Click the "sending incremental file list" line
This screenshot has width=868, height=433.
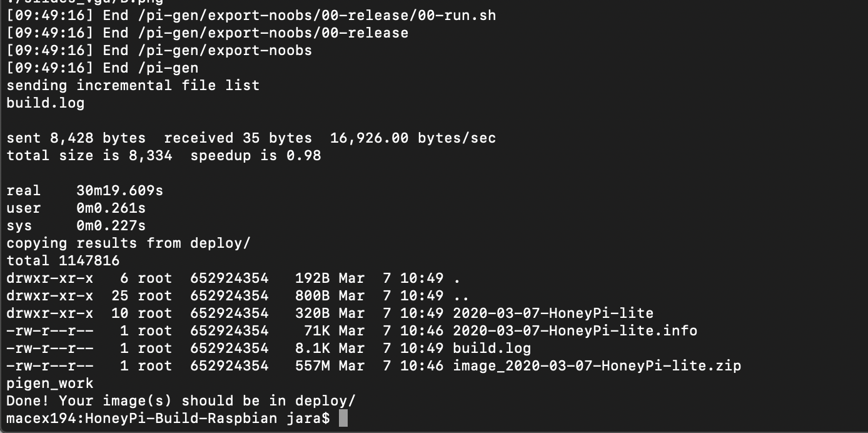(133, 85)
